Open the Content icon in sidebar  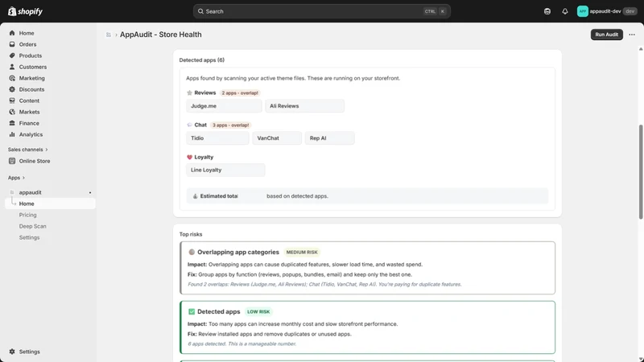[x=12, y=101]
